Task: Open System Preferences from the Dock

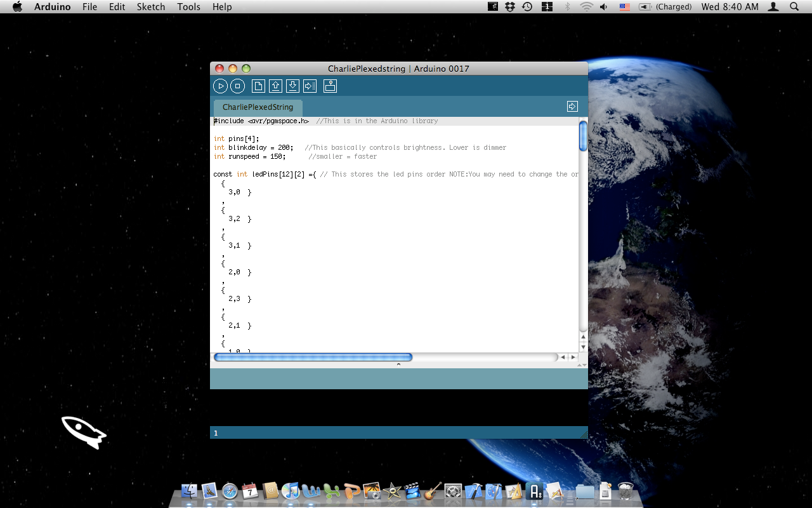Action: point(453,491)
